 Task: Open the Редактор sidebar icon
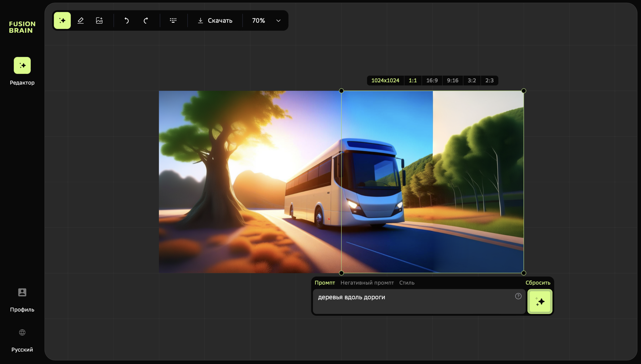point(22,66)
